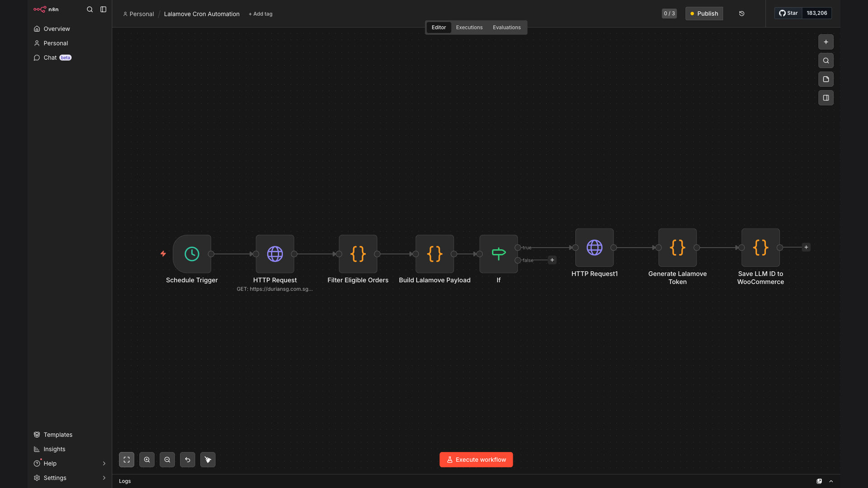Click the If node false output handle
This screenshot has width=868, height=488.
click(518, 260)
